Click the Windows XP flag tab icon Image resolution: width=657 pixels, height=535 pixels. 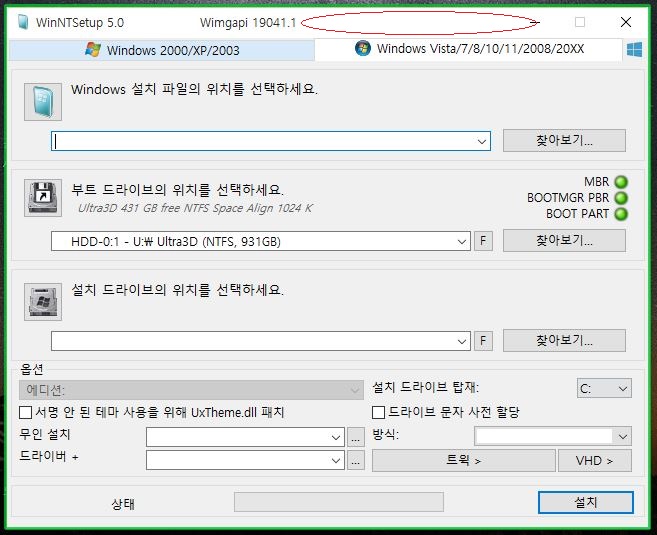click(x=93, y=49)
